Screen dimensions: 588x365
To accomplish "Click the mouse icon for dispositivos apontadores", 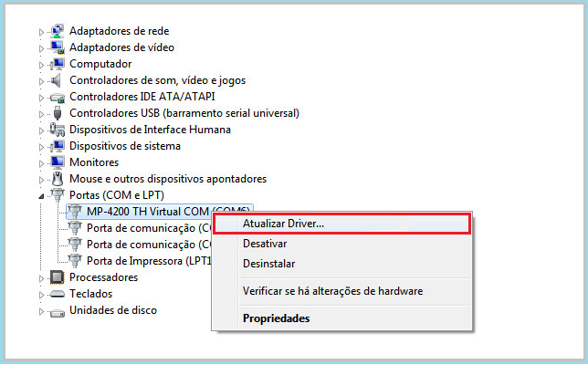I will 58,179.
